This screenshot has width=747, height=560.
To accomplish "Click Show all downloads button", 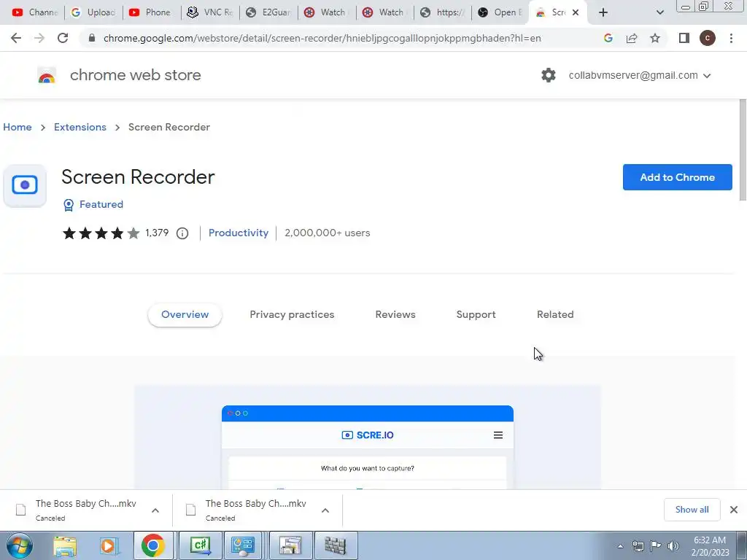I will 692,510.
